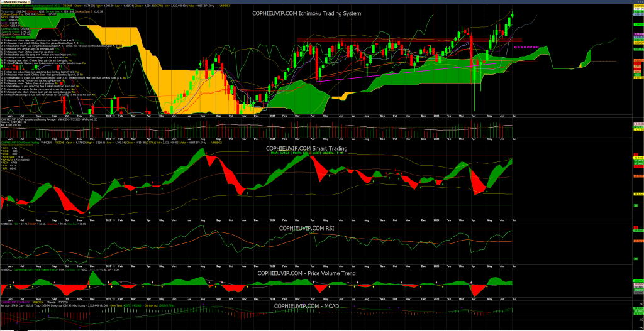644x331 pixels.
Task: Select the Bollinger Bands Top value line
Action: 29,14
